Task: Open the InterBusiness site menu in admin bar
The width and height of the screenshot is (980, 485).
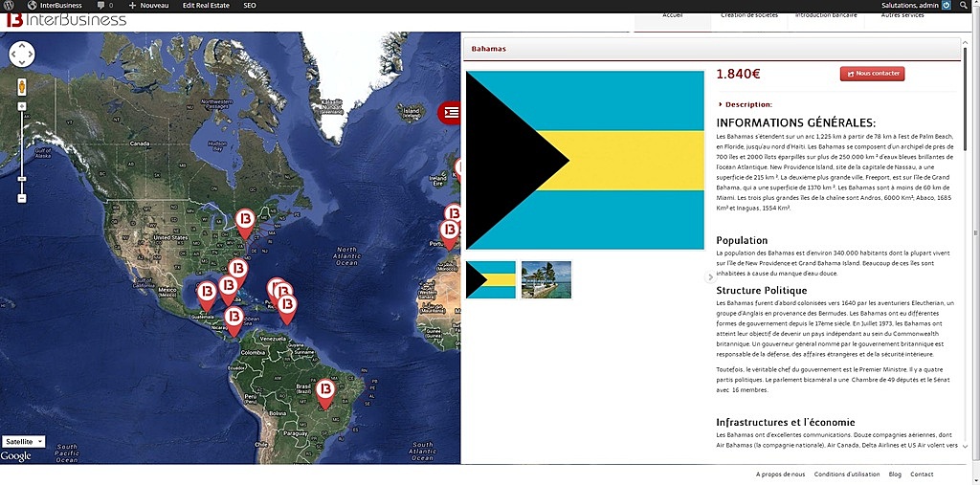Action: pos(55,5)
